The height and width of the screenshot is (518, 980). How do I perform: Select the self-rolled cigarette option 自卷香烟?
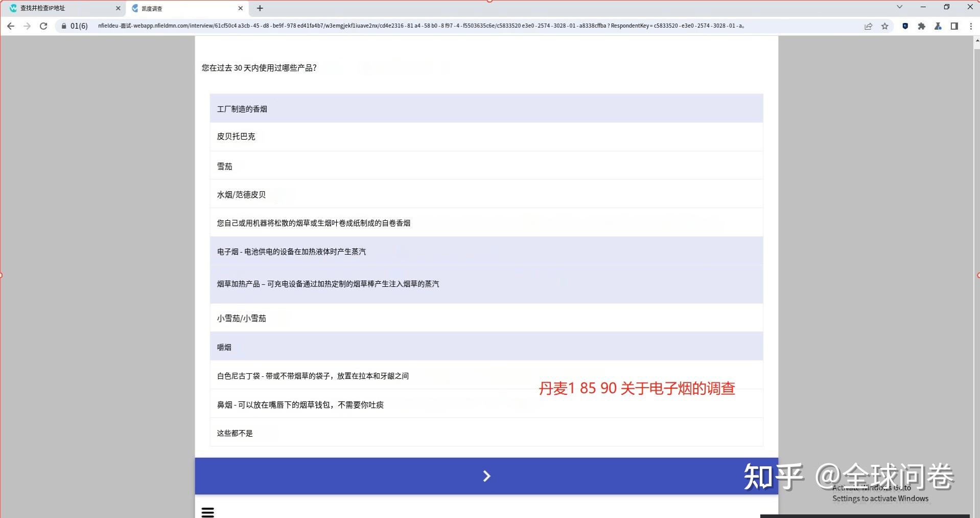tap(486, 222)
